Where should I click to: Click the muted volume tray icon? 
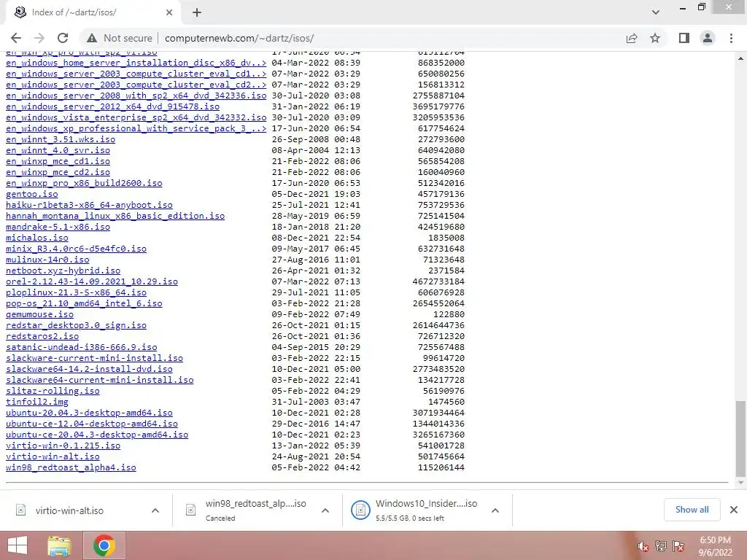coord(643,547)
